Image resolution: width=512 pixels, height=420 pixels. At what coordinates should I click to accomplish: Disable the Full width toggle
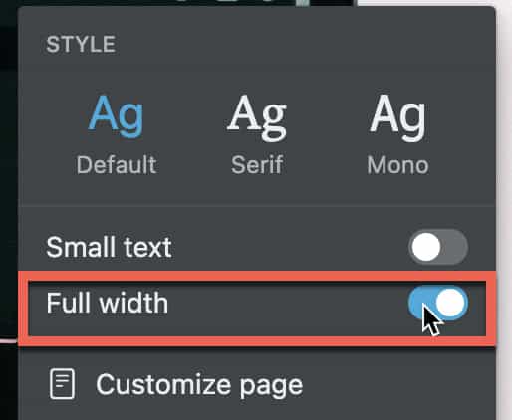pyautogui.click(x=438, y=303)
